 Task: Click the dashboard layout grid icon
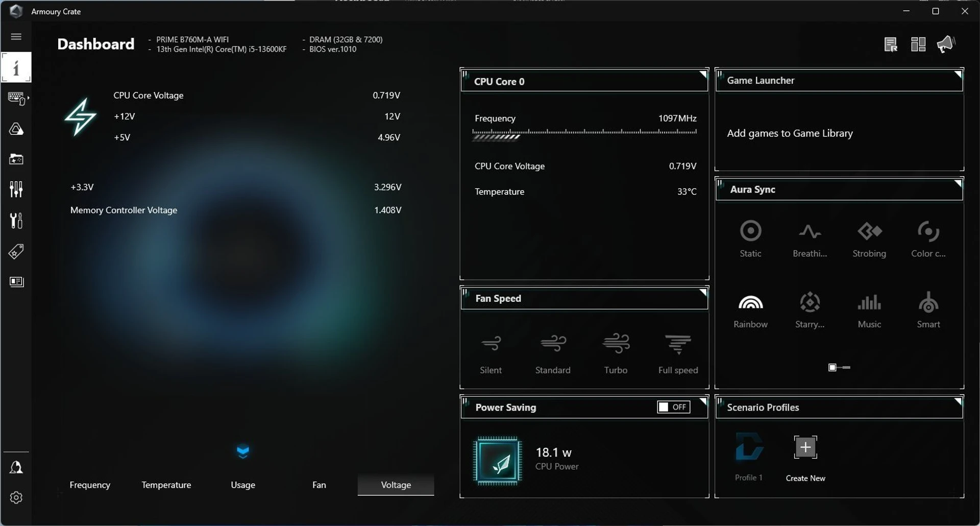click(x=918, y=44)
